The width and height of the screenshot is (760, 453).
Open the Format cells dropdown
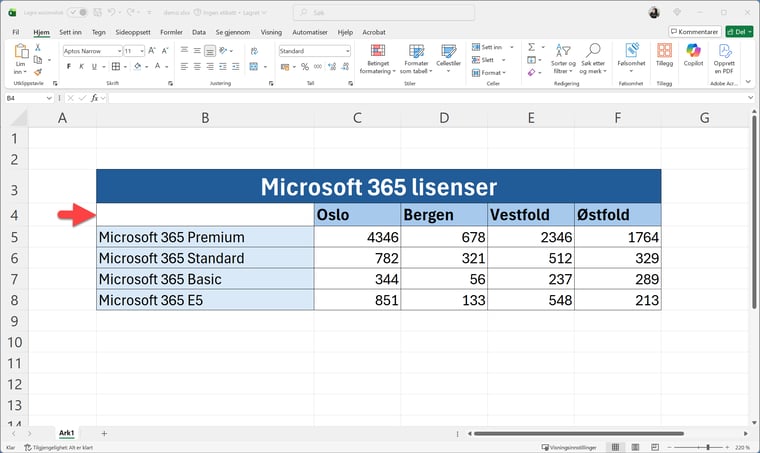(x=489, y=73)
